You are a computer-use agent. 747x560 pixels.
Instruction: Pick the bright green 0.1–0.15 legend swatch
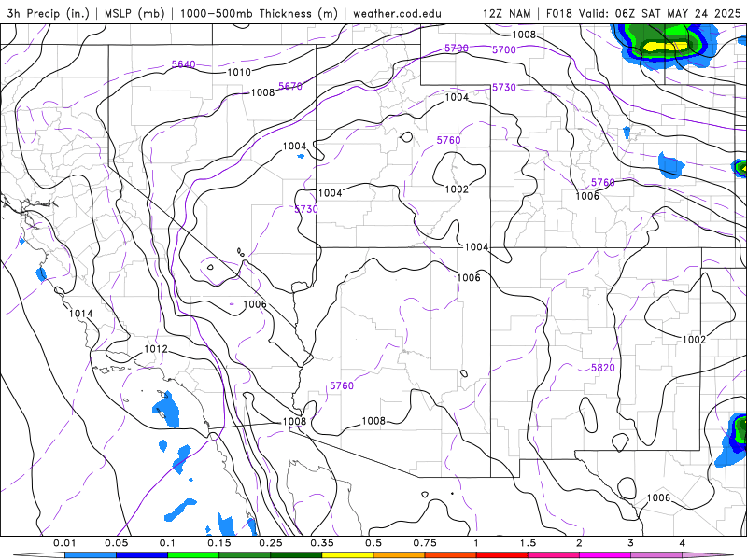click(193, 555)
